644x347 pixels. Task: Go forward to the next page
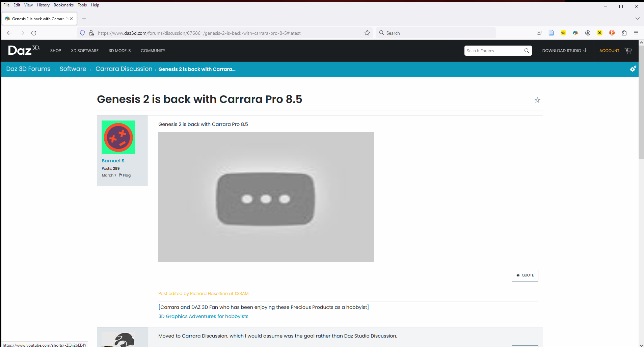[x=22, y=33]
